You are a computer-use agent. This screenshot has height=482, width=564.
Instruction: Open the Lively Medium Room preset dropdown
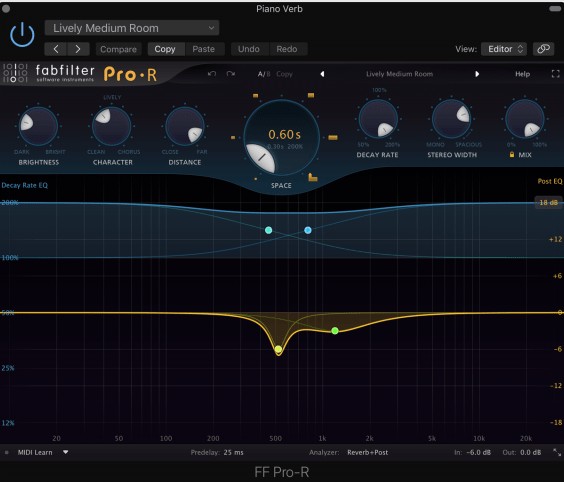pos(132,28)
